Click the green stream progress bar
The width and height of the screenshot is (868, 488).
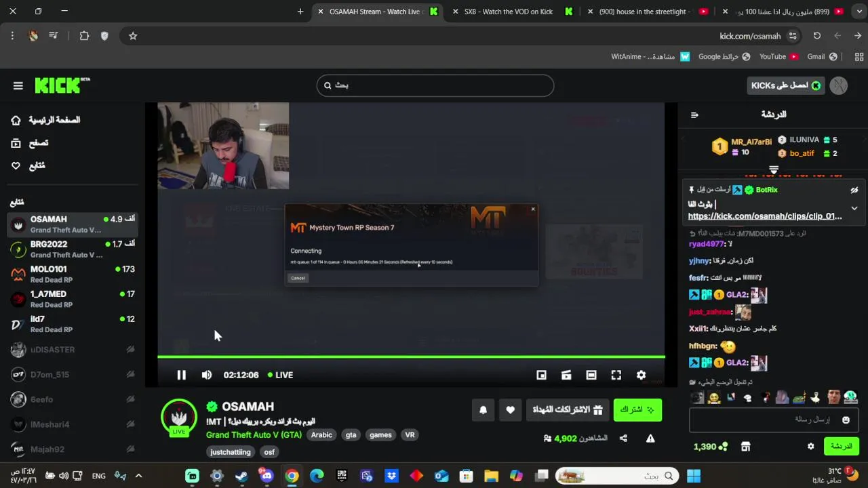(411, 357)
